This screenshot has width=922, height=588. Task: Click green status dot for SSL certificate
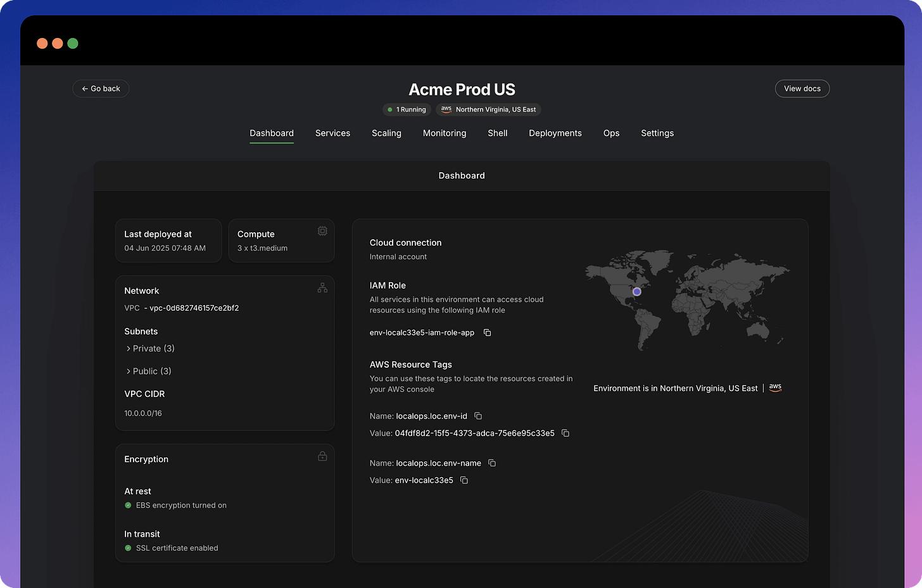coord(128,548)
